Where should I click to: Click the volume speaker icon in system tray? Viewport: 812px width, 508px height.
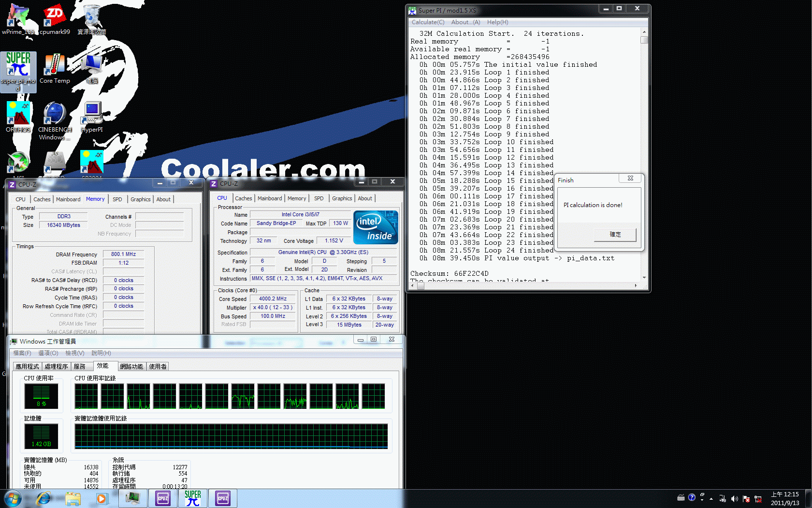734,498
